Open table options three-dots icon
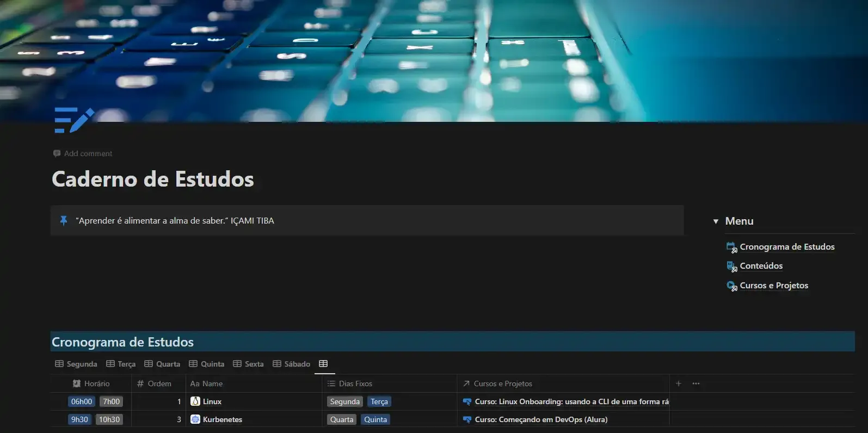Image resolution: width=868 pixels, height=433 pixels. point(695,383)
